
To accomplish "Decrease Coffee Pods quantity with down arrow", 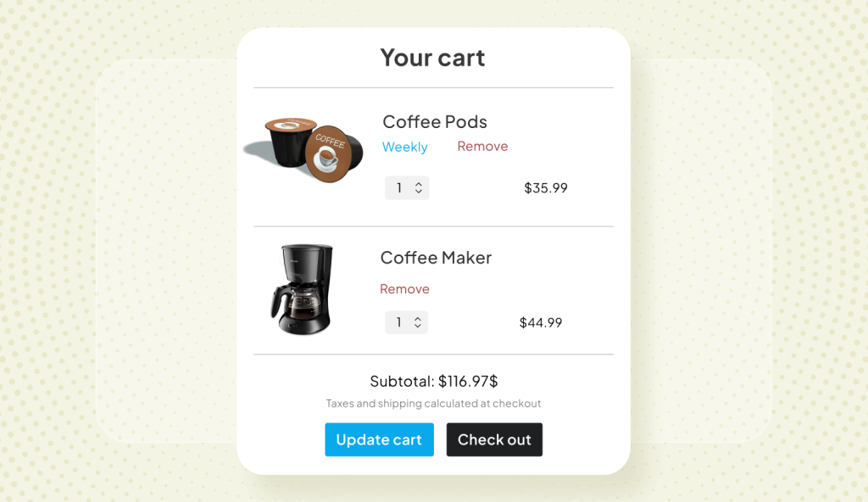I will 417,192.
